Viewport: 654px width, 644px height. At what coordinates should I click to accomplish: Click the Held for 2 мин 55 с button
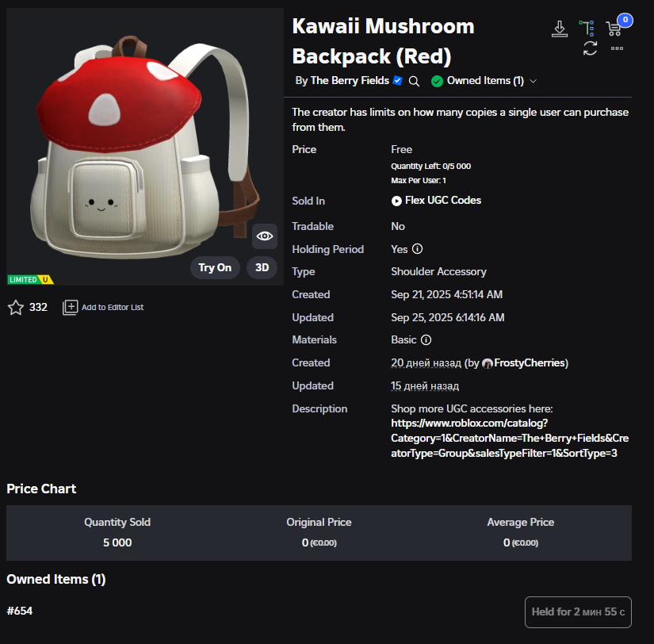point(578,611)
